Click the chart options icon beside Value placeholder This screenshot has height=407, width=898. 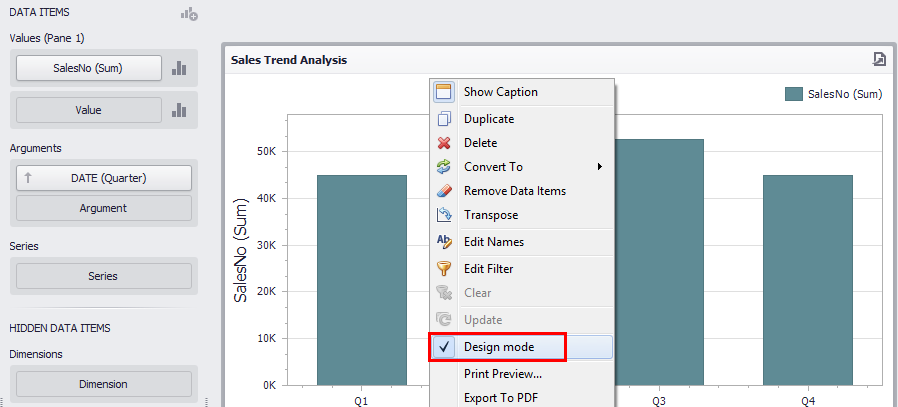tap(179, 110)
